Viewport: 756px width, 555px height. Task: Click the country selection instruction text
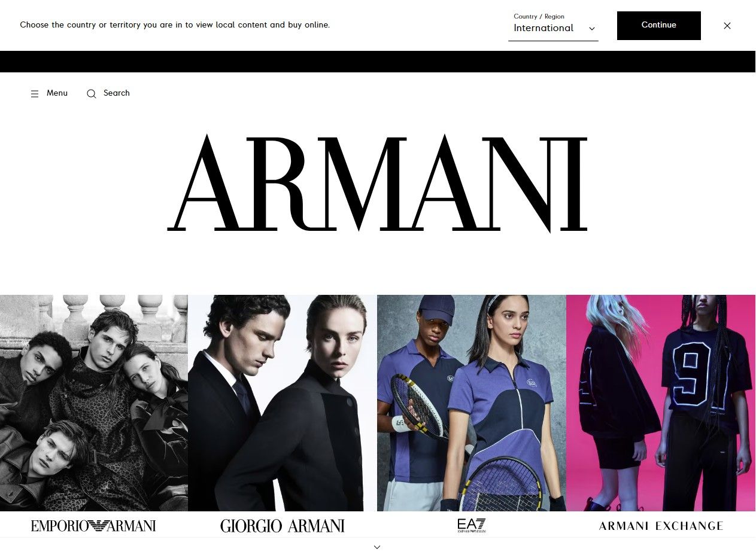[x=175, y=25]
